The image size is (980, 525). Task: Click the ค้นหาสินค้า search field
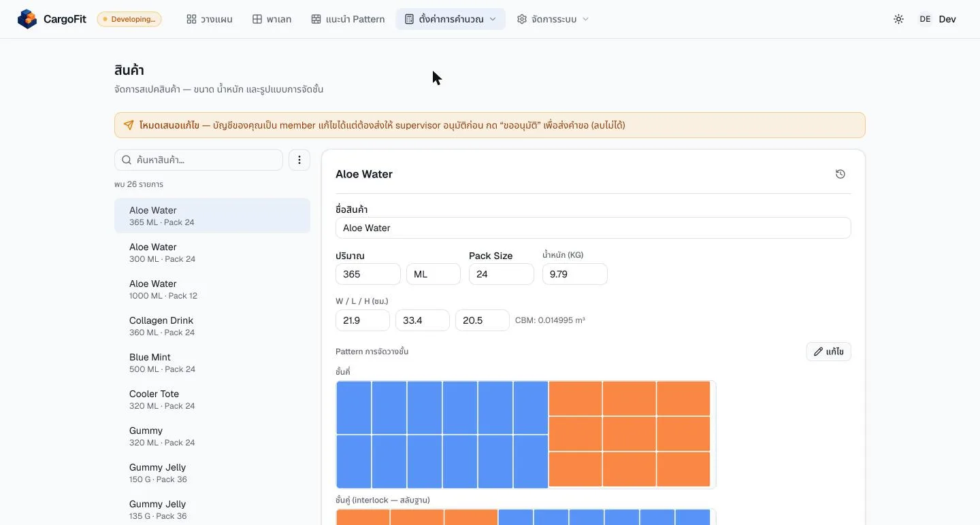tap(199, 160)
